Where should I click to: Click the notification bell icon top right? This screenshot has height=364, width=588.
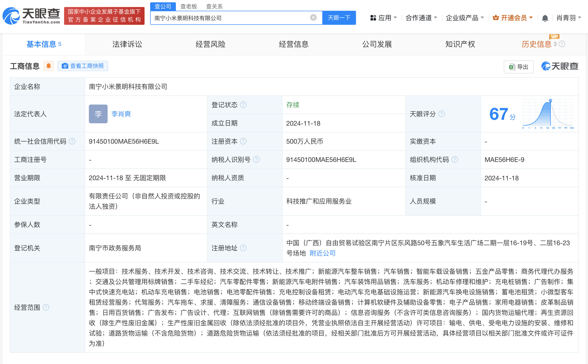545,18
